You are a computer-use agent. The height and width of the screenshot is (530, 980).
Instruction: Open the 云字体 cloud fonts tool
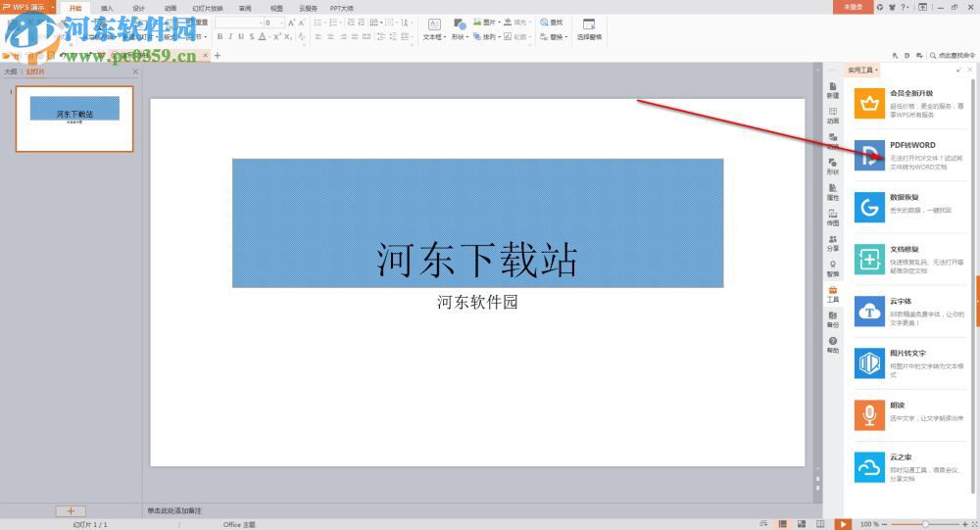(x=910, y=312)
